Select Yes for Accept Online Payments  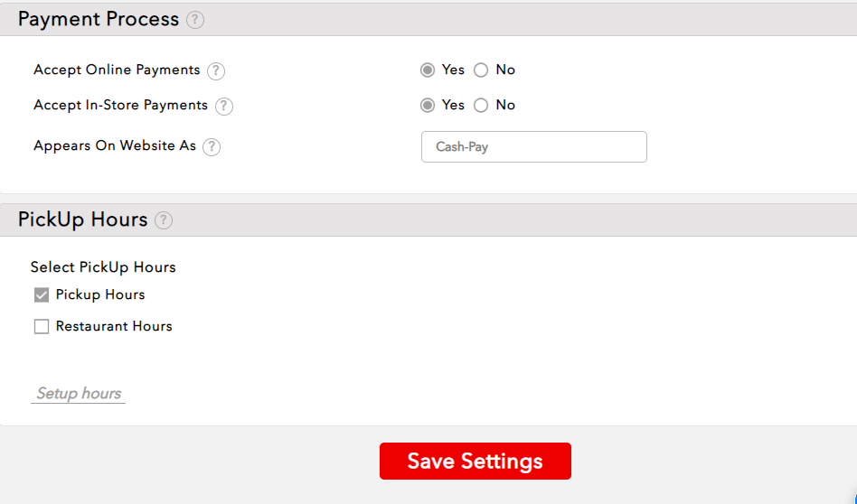pos(428,70)
